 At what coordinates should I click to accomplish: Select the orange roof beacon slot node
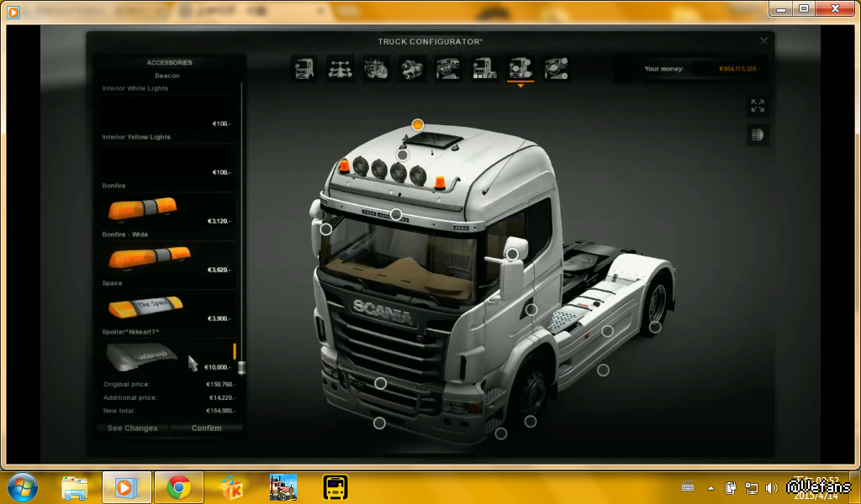point(418,125)
